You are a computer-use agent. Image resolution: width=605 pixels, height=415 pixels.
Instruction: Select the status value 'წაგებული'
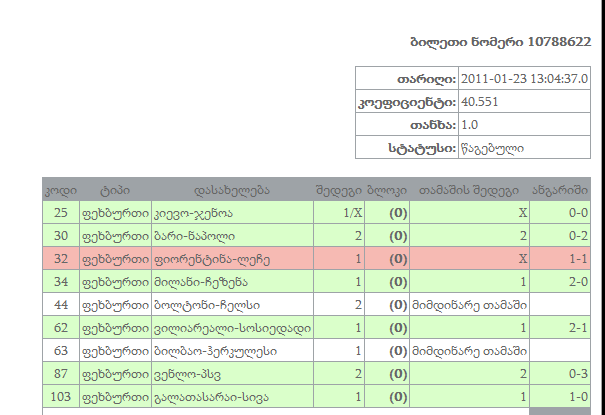point(492,148)
